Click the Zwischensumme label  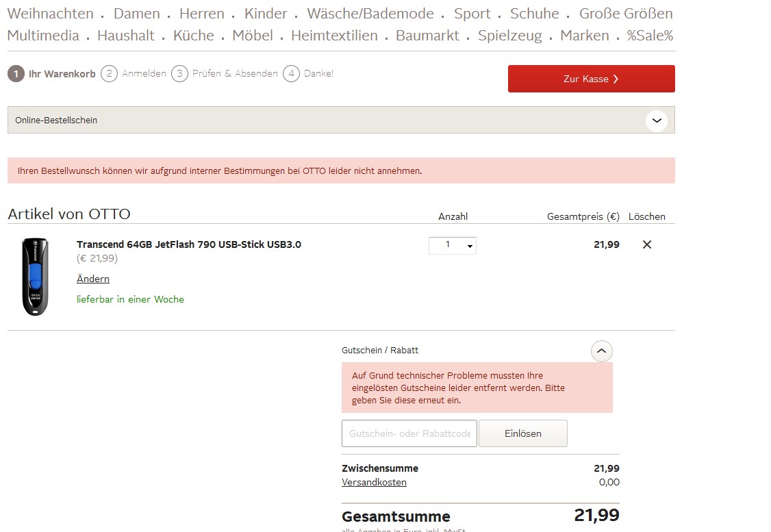[x=380, y=468]
